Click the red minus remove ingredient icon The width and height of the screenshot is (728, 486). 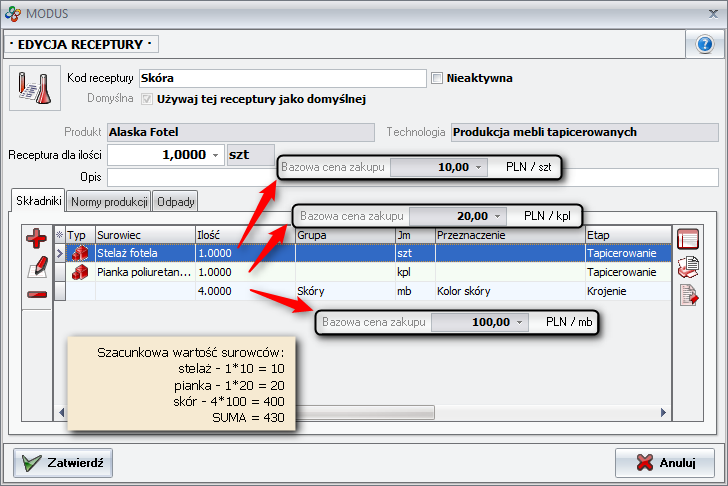(37, 294)
